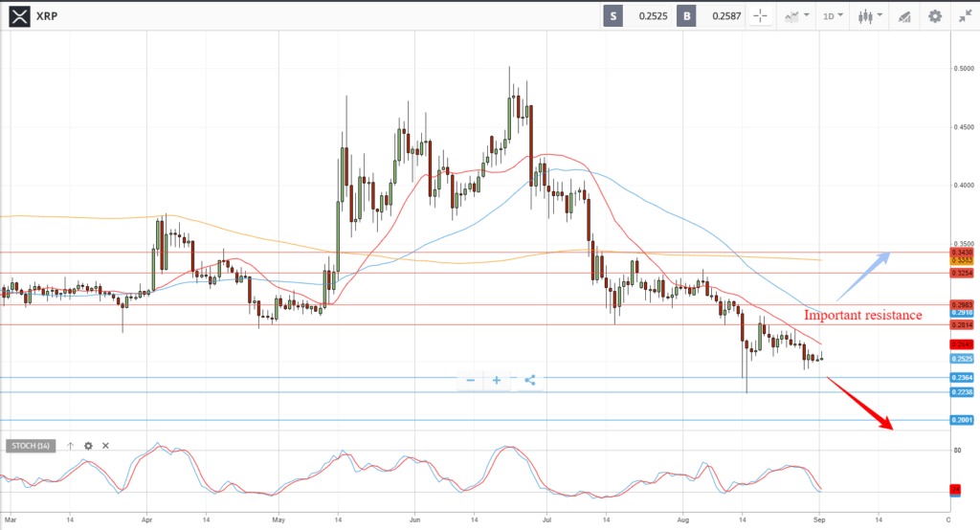
Task: Click the 0.2814 red price label
Action: [x=962, y=325]
